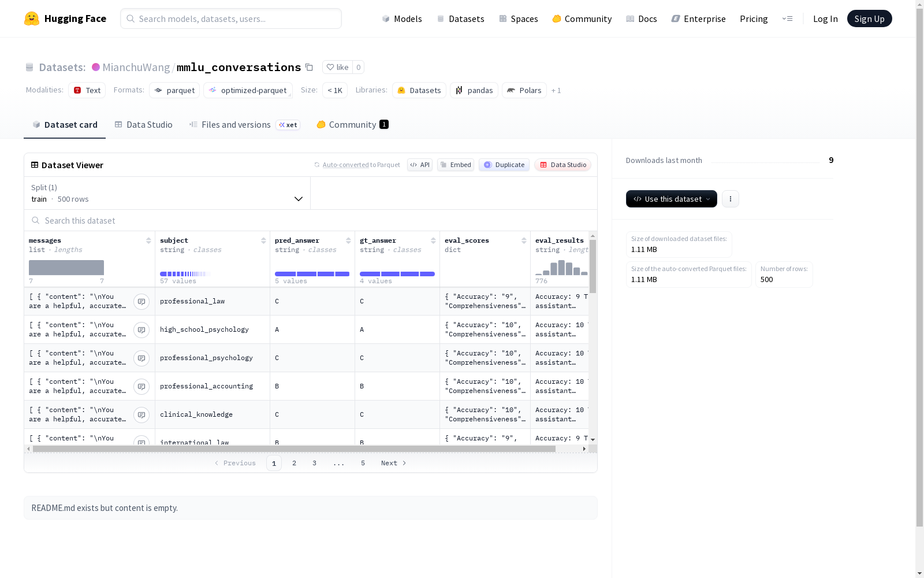Open Community in top navigation
The width and height of the screenshot is (924, 578).
(582, 18)
